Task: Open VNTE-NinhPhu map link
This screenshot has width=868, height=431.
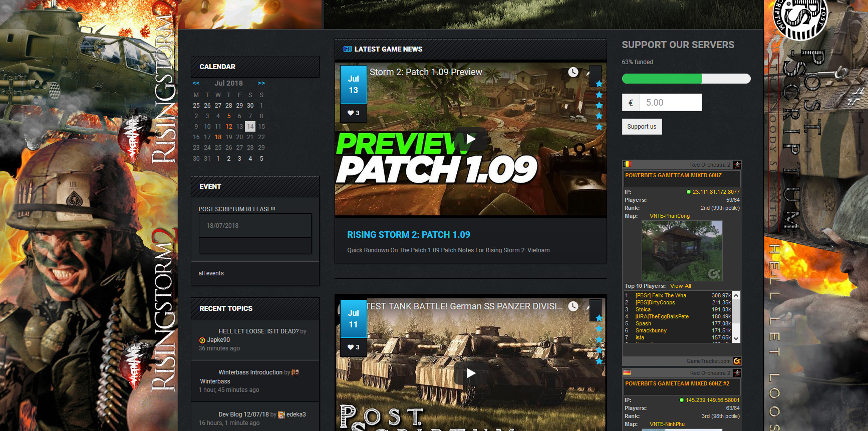Action: coord(667,424)
